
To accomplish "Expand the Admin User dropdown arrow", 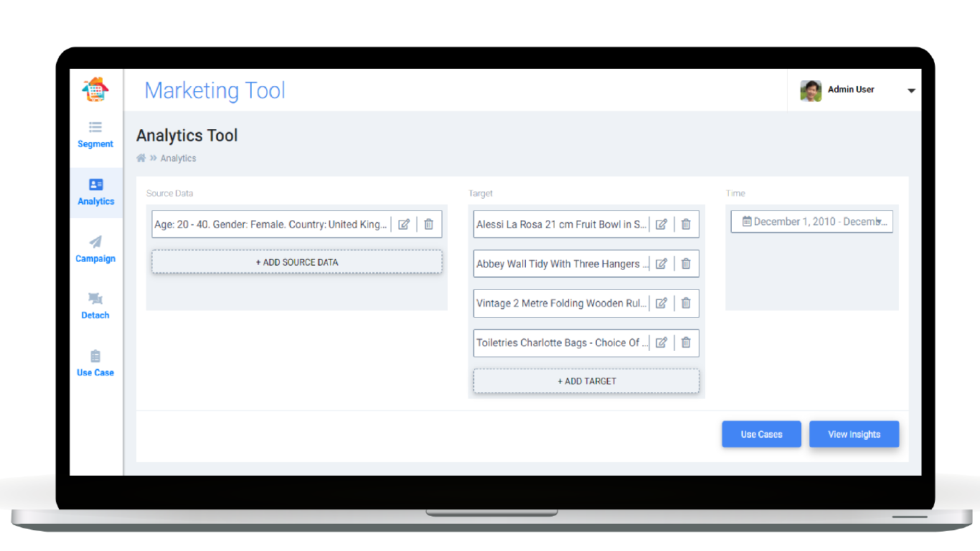I will click(x=911, y=91).
